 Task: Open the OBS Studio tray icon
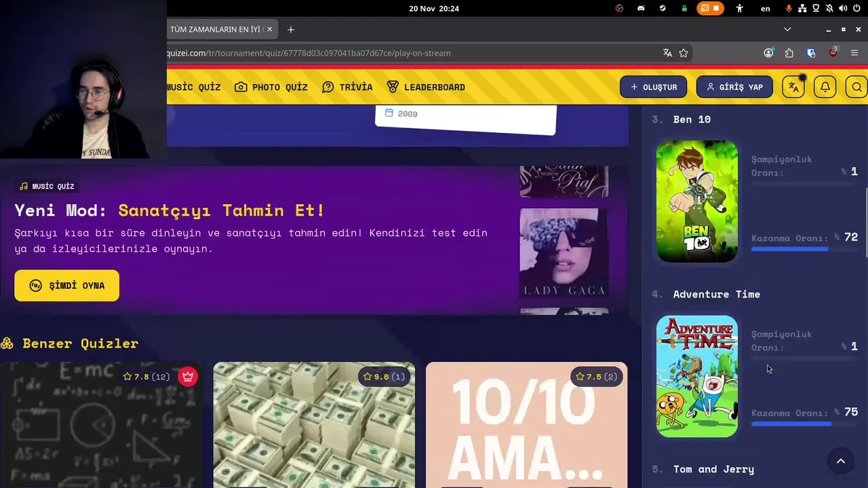pyautogui.click(x=619, y=8)
